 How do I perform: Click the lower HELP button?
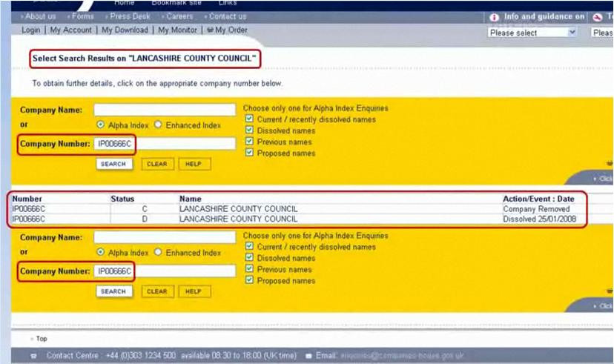[x=194, y=291]
